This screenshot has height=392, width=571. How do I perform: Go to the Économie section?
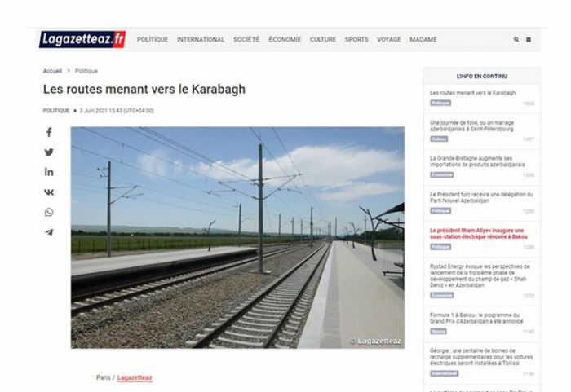285,39
